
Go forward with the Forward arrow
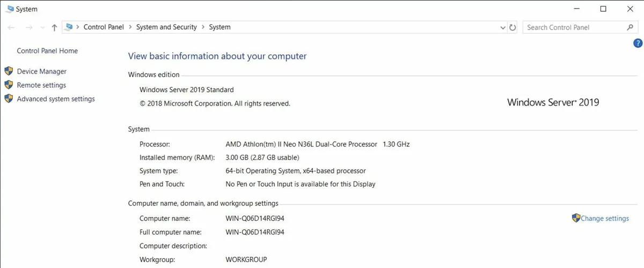pyautogui.click(x=29, y=27)
